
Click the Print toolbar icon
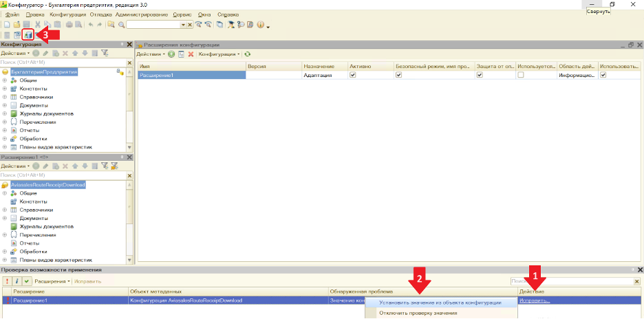[69, 25]
